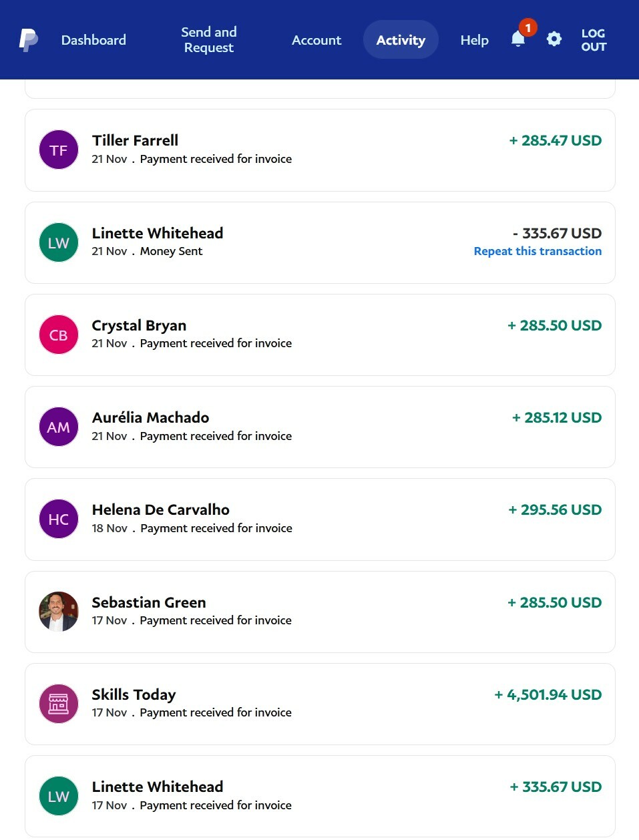Viewport: 639px width, 840px height.
Task: Click the PayPal logo icon
Action: tap(28, 40)
